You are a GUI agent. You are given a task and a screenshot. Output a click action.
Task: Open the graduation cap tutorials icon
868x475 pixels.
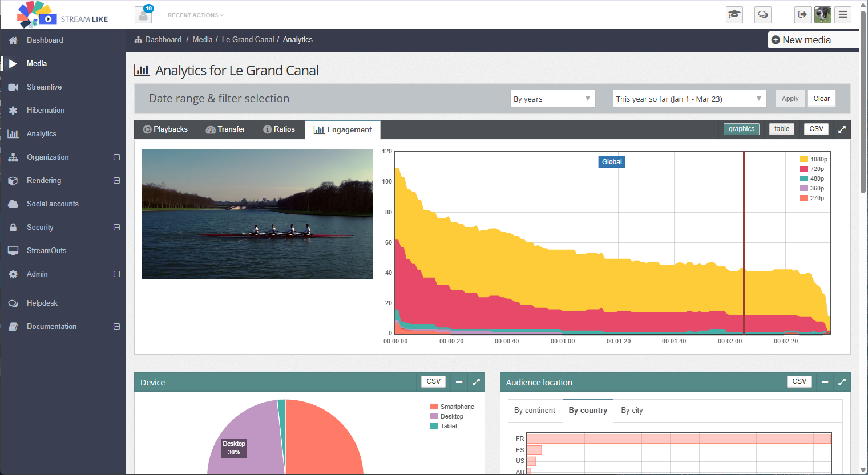click(x=734, y=15)
